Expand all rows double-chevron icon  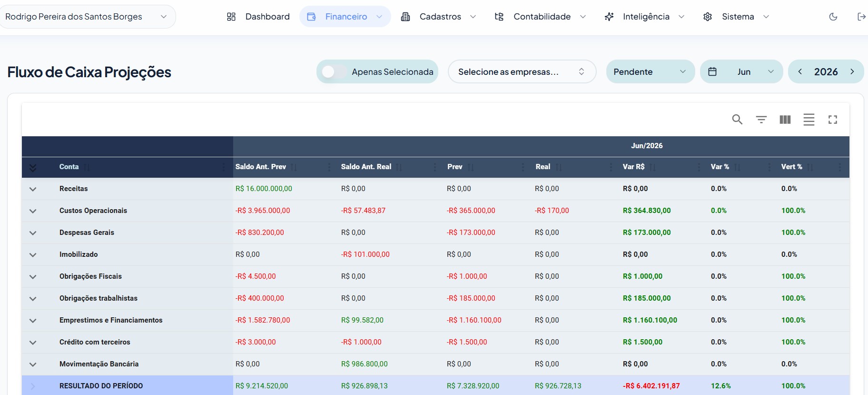[33, 168]
